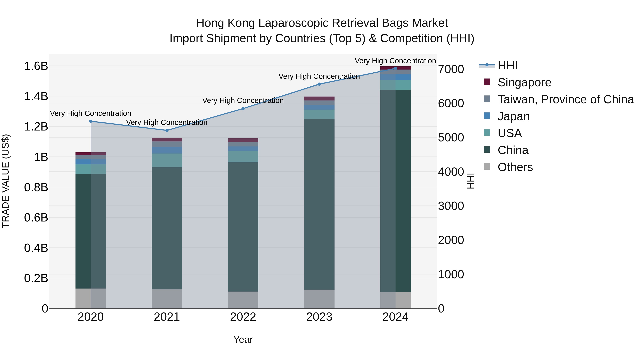This screenshot has width=644, height=362.
Task: Click the USA segment of the 2021 bar
Action: click(167, 160)
